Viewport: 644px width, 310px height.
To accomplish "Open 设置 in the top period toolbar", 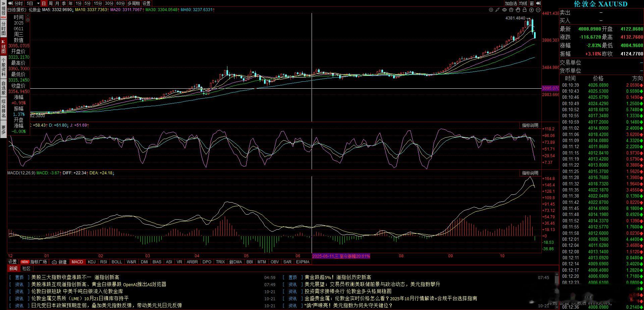I will coord(147,3).
